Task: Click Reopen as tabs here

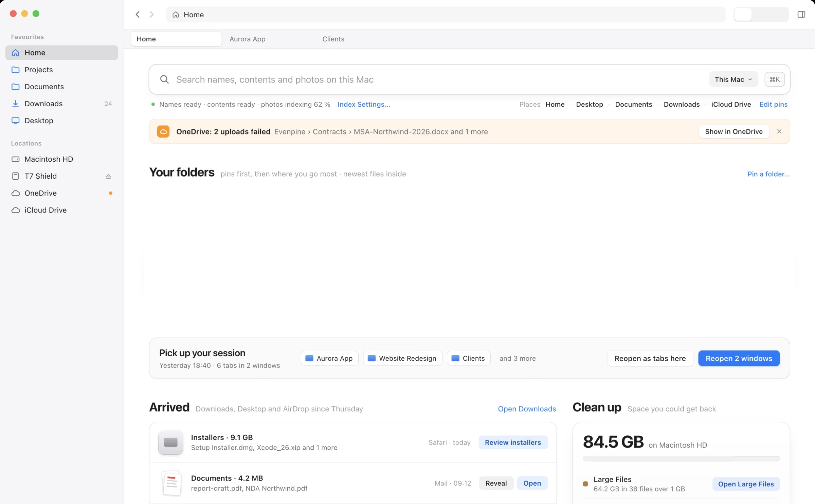Action: (x=650, y=358)
